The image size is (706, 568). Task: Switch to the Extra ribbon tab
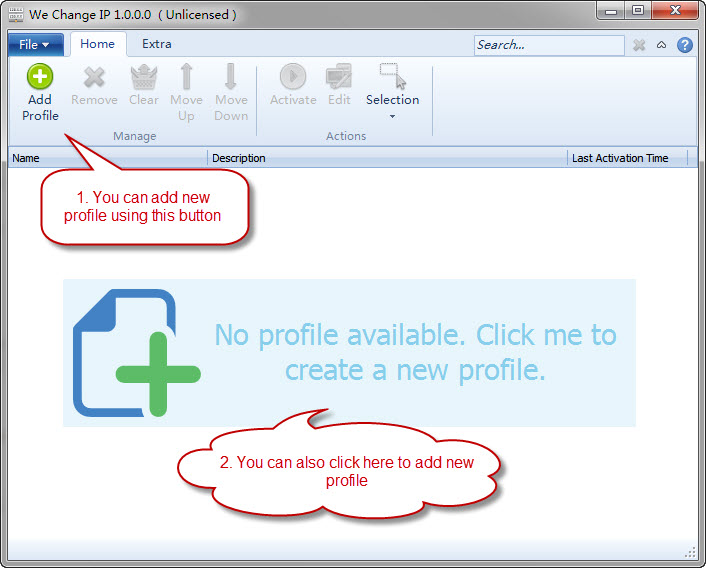(157, 44)
